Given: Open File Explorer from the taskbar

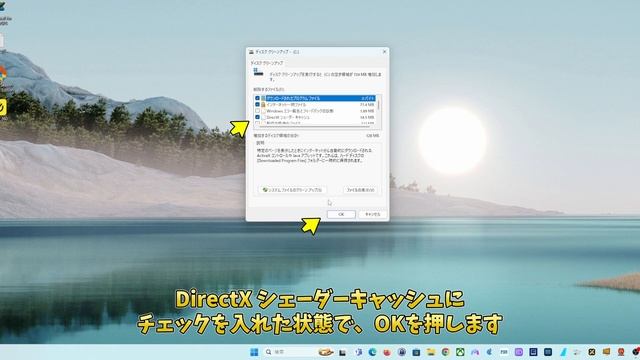Looking at the screenshot, I should (x=431, y=352).
